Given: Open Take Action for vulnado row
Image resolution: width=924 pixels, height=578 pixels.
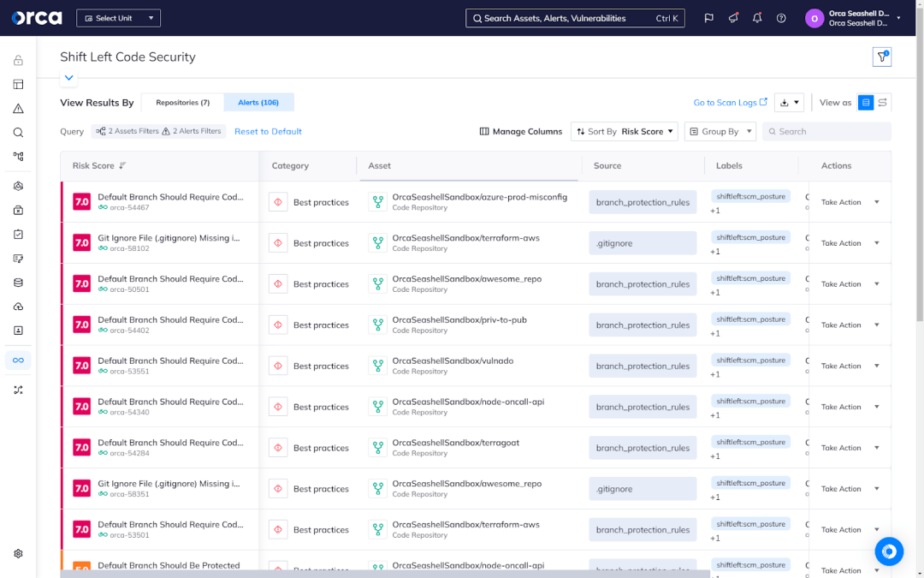Looking at the screenshot, I should pyautogui.click(x=850, y=366).
